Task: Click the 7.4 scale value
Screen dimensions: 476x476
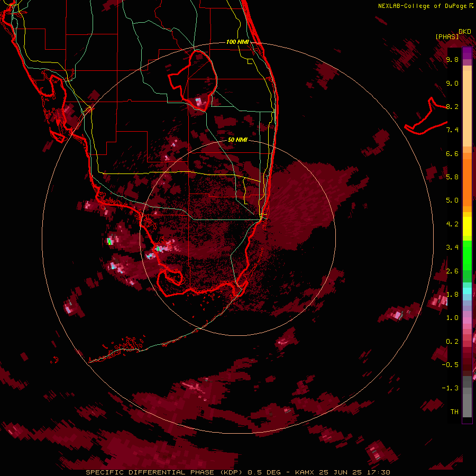Action: [452, 130]
